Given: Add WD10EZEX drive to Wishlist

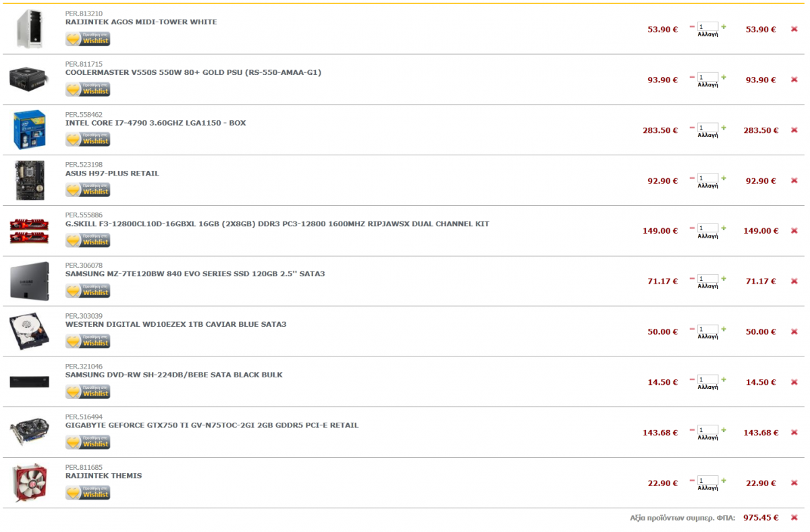Looking at the screenshot, I should coord(88,342).
